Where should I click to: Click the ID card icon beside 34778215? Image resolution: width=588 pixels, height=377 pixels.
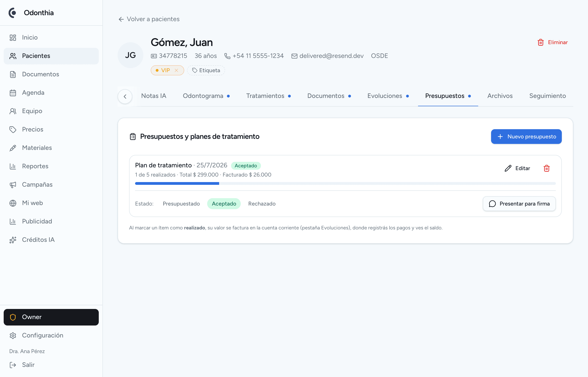coord(154,56)
